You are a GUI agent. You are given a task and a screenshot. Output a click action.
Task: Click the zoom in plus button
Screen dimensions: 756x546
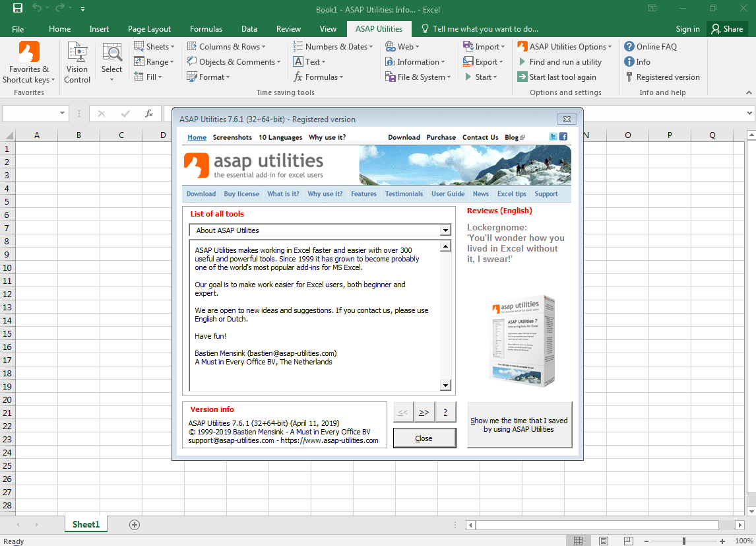[722, 541]
